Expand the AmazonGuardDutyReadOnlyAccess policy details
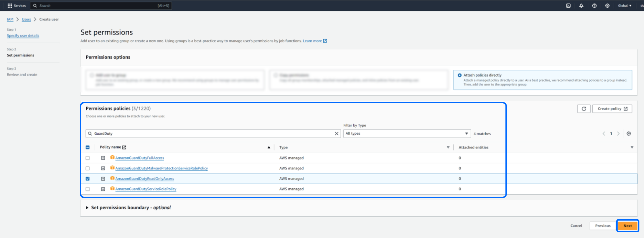The image size is (644, 238). [x=103, y=179]
